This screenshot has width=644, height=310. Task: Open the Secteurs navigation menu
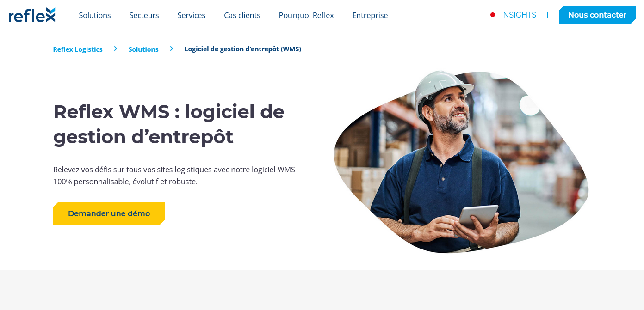click(144, 15)
